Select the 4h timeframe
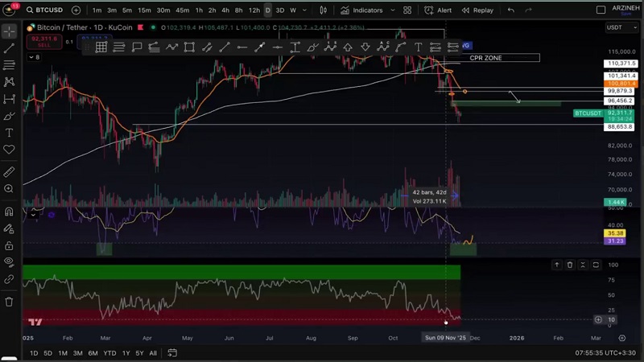 [225, 10]
